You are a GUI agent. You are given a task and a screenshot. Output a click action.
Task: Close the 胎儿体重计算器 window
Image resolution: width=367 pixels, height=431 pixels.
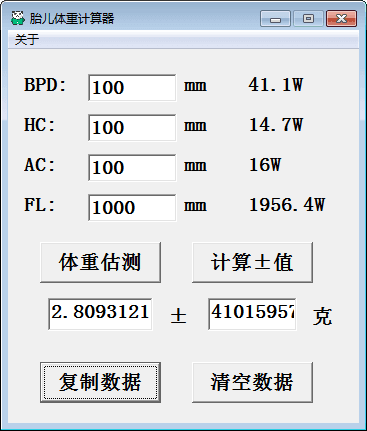point(342,18)
